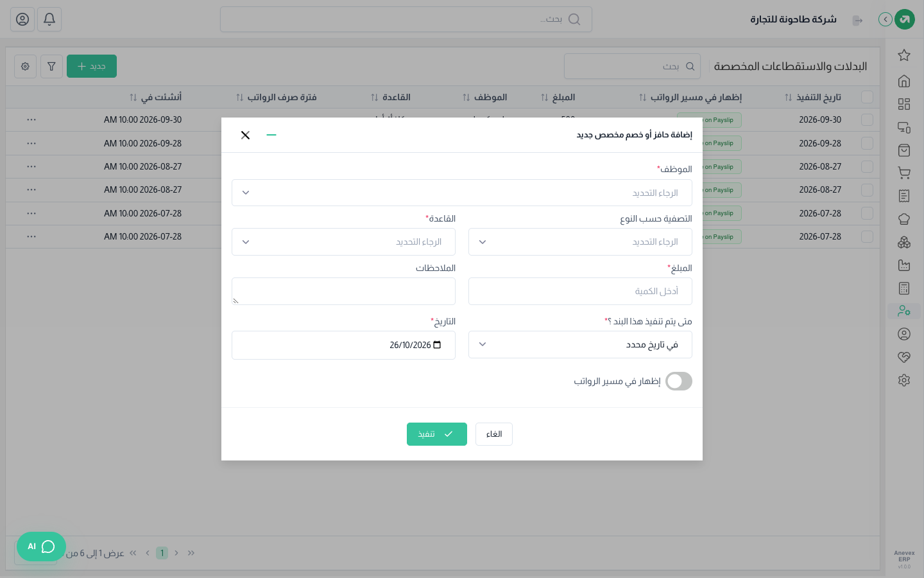Open the التصفية حسب النوع dropdown

pyautogui.click(x=580, y=242)
